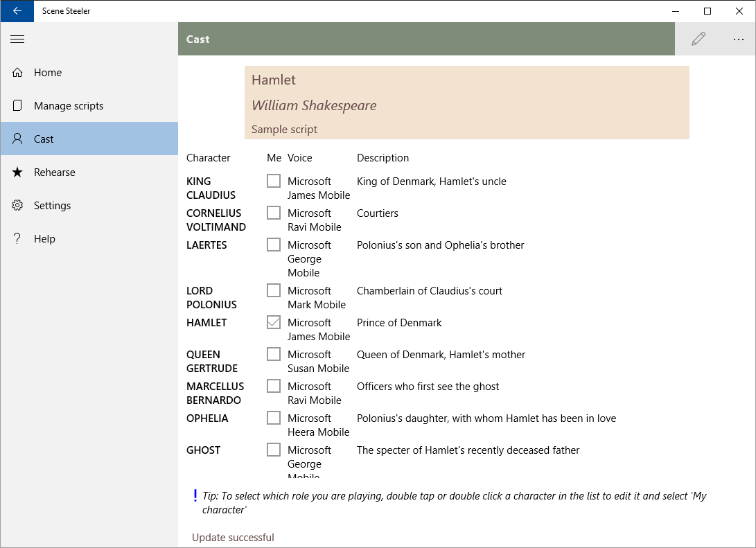This screenshot has height=548, width=756.
Task: Click the Cast person icon
Action: click(x=16, y=139)
